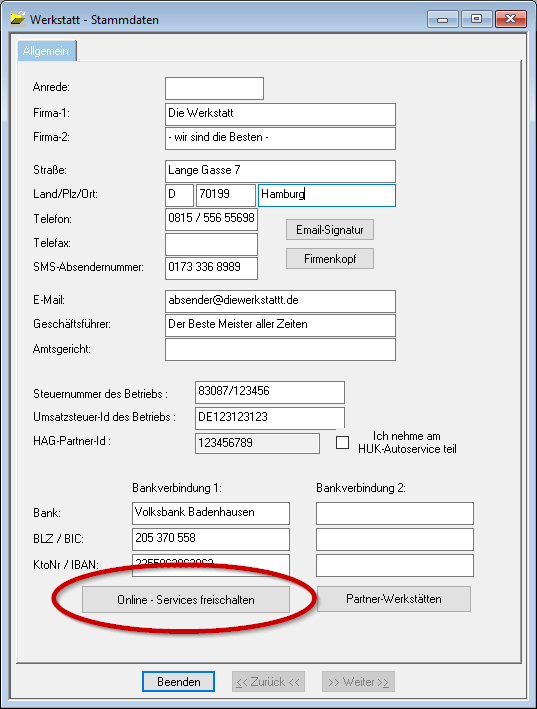Open the Partner-Werkstätten list

point(394,599)
